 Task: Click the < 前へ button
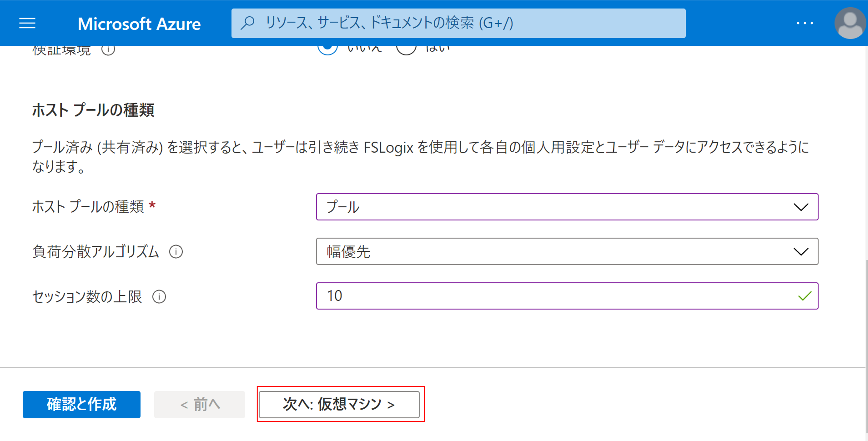199,404
